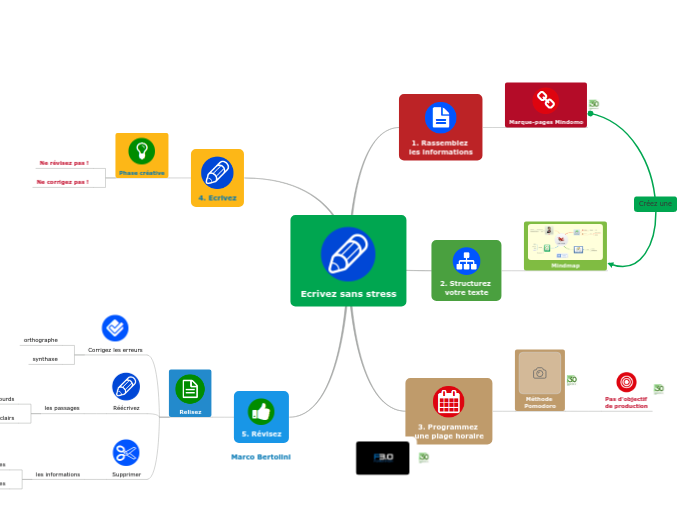Click the scissors icon above Supprimer
Screen dimensions: 697x520
tap(126, 453)
